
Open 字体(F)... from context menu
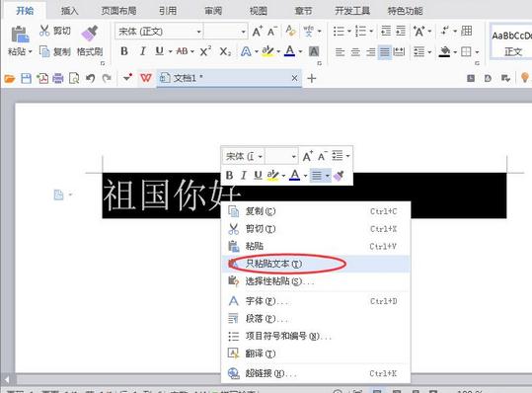coord(316,301)
